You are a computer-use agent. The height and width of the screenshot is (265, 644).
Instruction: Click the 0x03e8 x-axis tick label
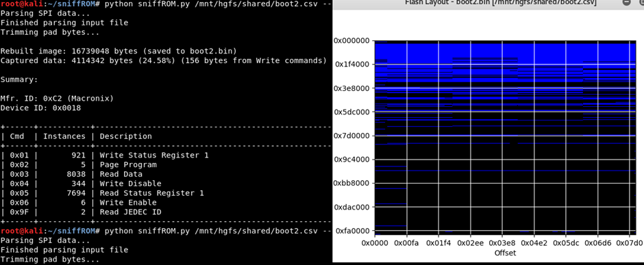pos(502,243)
